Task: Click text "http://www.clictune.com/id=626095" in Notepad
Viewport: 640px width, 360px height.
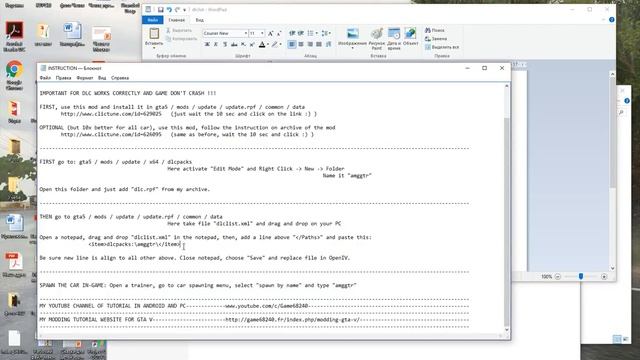Action: click(x=111, y=134)
